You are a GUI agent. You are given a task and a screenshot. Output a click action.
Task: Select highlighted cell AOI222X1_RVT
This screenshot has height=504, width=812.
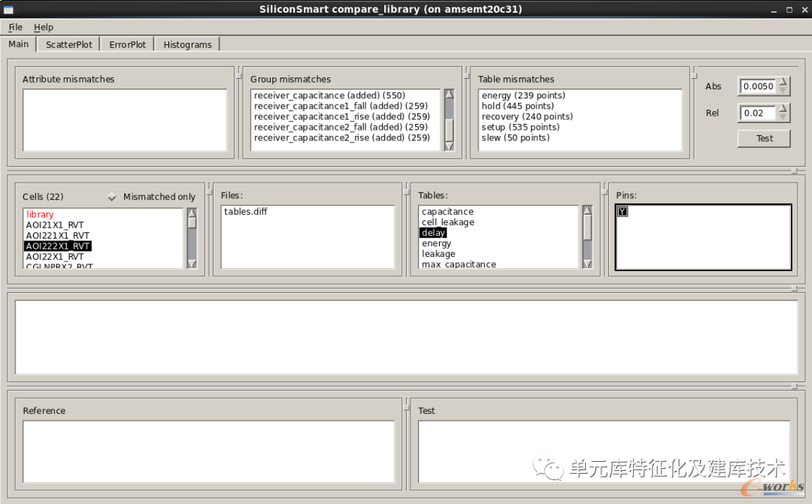click(x=58, y=246)
